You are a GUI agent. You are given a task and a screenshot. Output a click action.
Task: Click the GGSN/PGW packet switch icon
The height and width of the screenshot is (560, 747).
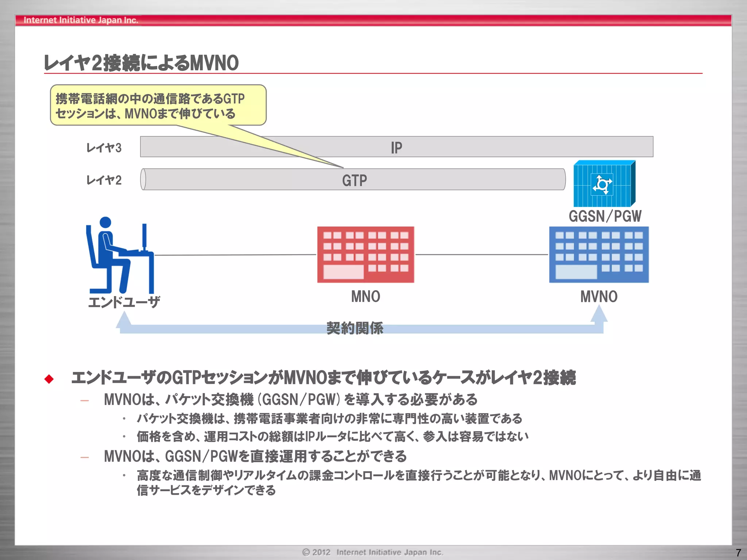click(604, 184)
